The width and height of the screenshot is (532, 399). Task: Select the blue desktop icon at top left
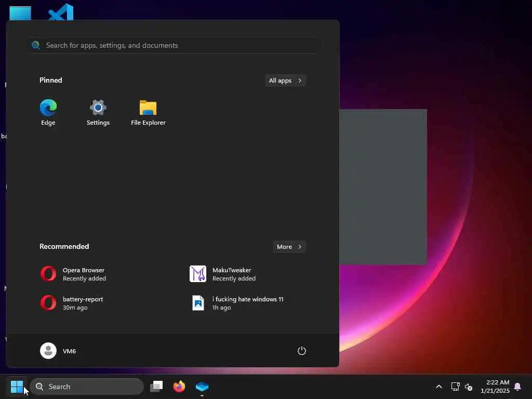20,13
